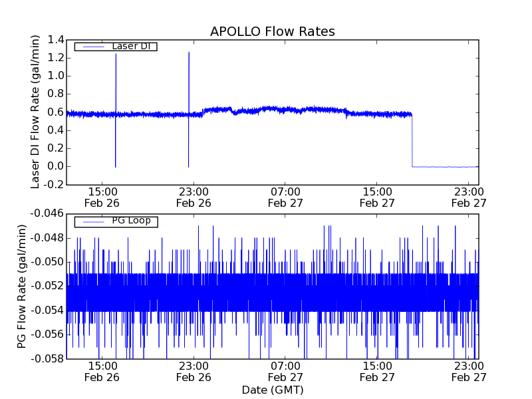Click the 'APOLLO Flow Rates' chart title
The height and width of the screenshot is (399, 532).
[273, 31]
